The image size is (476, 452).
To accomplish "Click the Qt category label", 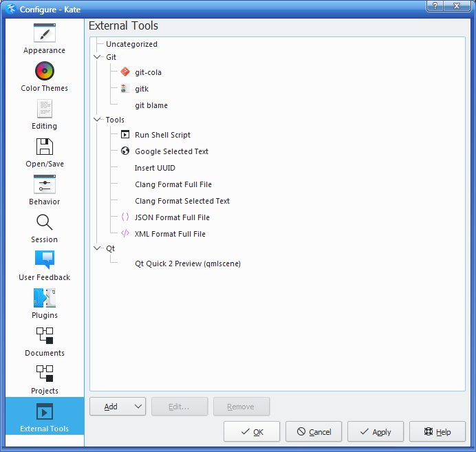I will click(110, 248).
